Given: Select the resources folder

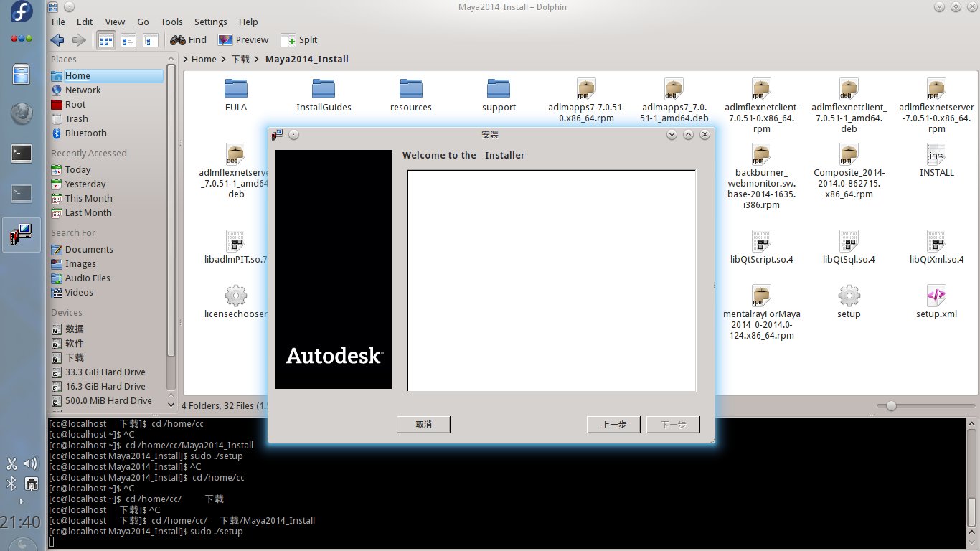Looking at the screenshot, I should pos(411,95).
